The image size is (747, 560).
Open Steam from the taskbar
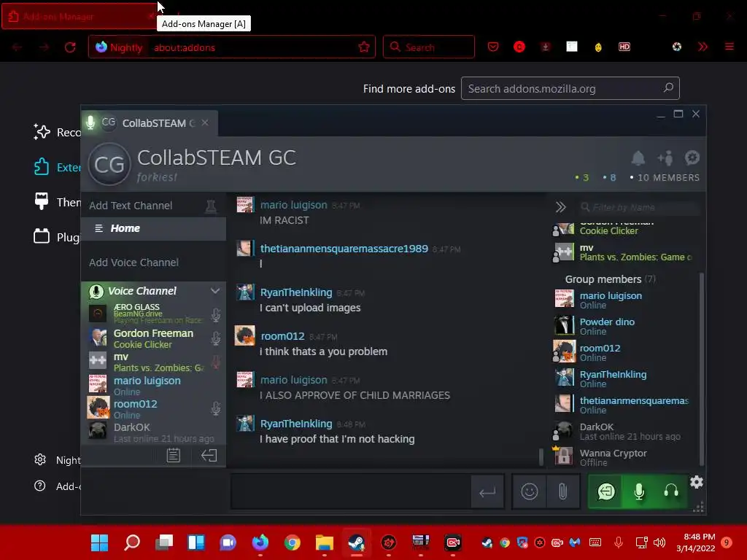356,542
